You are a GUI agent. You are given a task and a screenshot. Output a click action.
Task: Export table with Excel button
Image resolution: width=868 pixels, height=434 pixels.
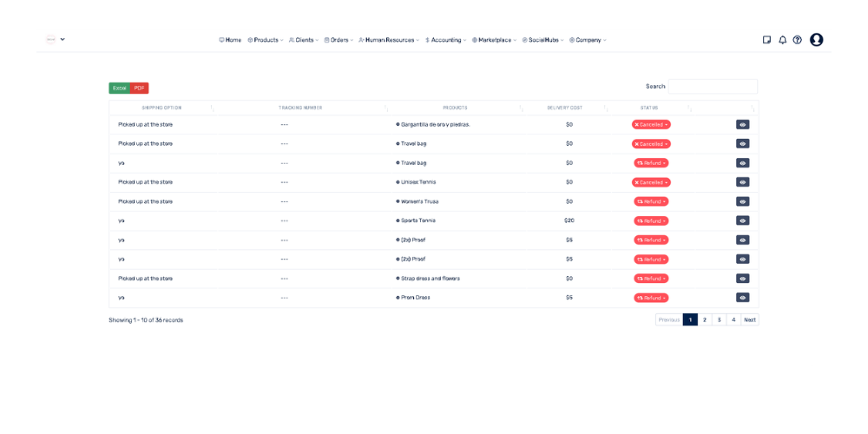click(120, 89)
